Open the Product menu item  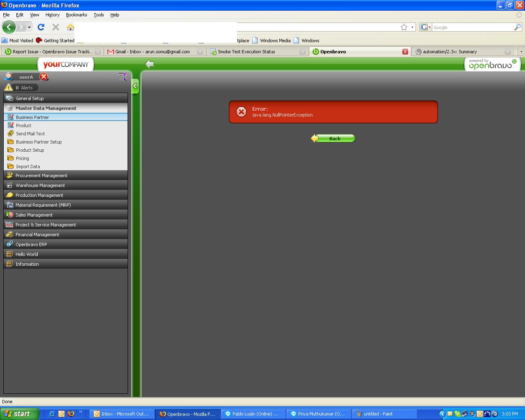[23, 126]
